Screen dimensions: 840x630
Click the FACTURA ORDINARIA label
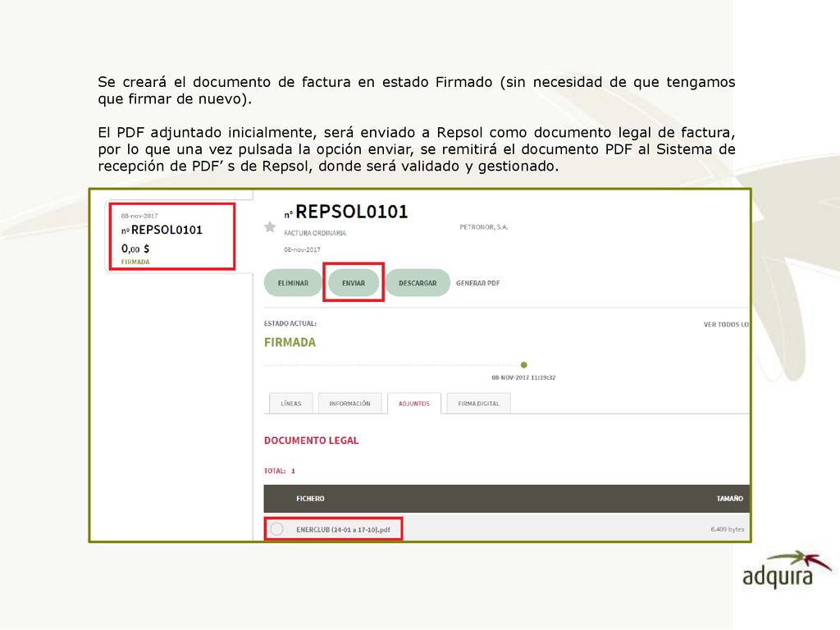[x=315, y=233]
